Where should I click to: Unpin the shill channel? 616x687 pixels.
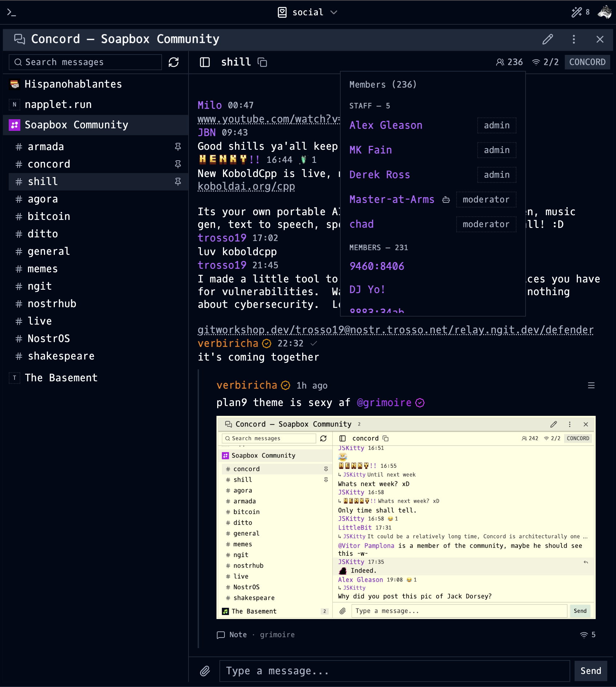pos(178,182)
